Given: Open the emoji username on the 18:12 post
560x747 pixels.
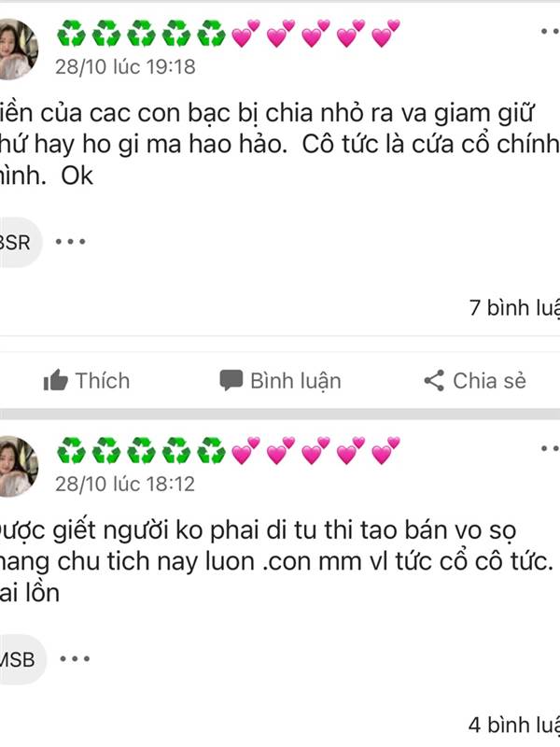Looking at the screenshot, I should pos(229,450).
